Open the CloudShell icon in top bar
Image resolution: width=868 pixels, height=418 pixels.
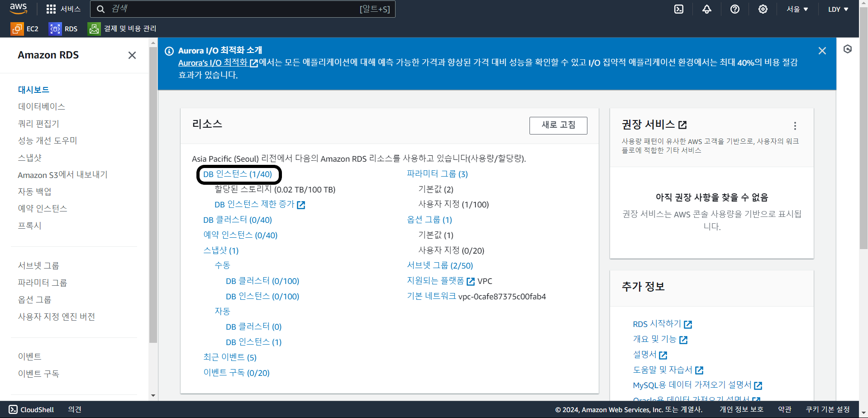point(679,9)
